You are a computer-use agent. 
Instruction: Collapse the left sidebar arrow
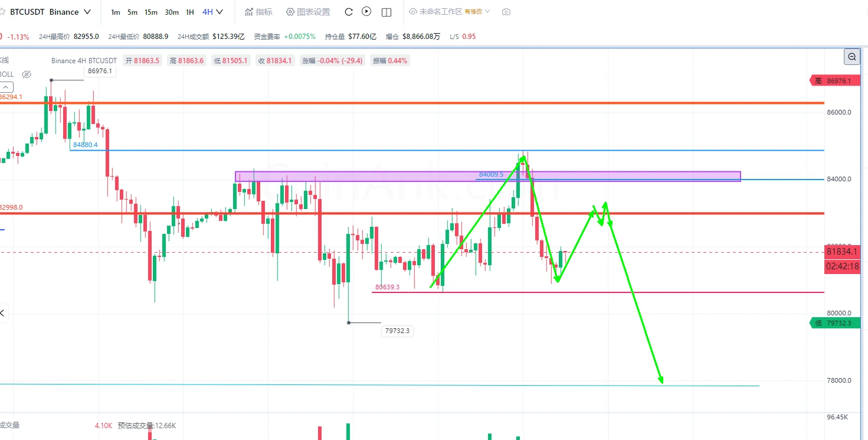click(2, 313)
